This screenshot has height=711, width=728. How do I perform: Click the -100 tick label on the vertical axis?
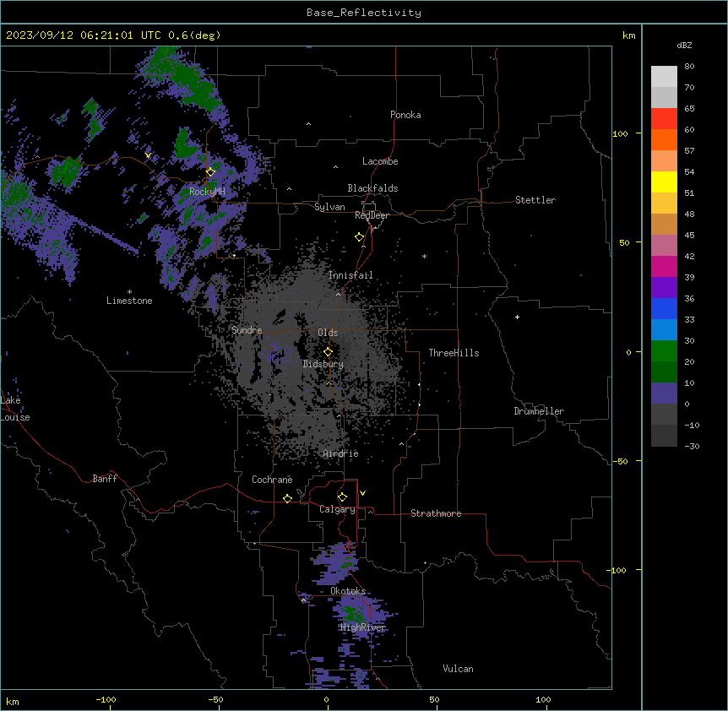pos(617,570)
